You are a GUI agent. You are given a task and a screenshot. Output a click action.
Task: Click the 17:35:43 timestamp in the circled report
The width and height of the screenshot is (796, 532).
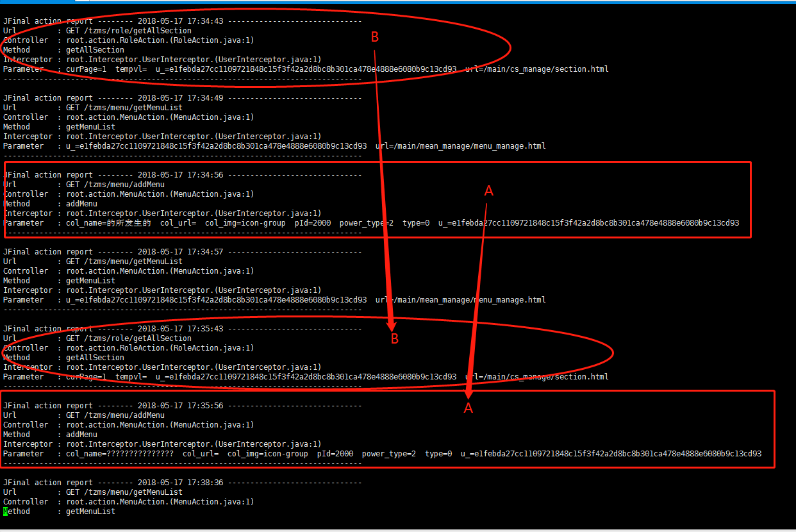click(x=201, y=329)
